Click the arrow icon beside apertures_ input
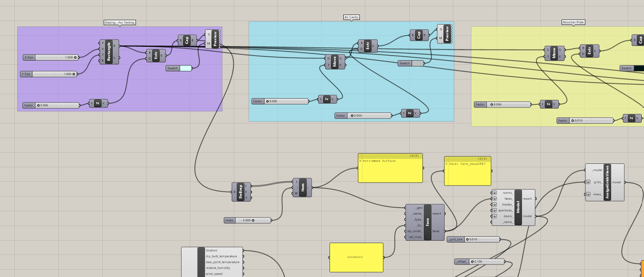The width and height of the screenshot is (644, 277). (494, 210)
